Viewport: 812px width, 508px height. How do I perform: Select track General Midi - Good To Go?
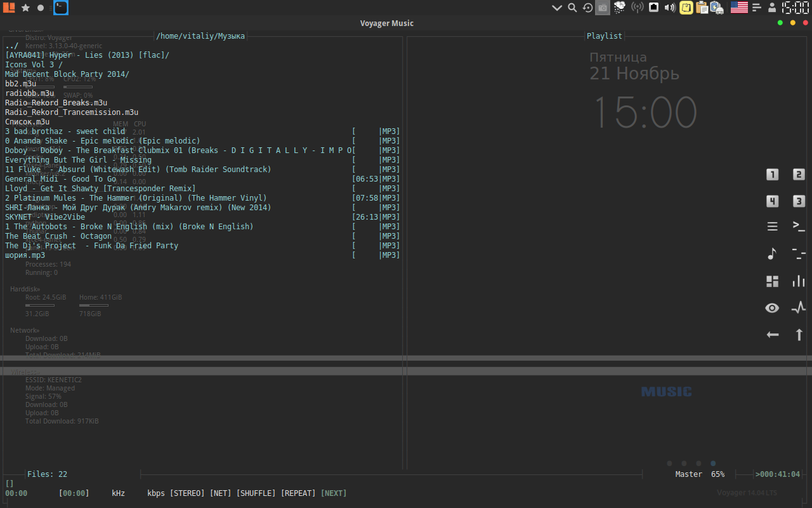[60, 179]
